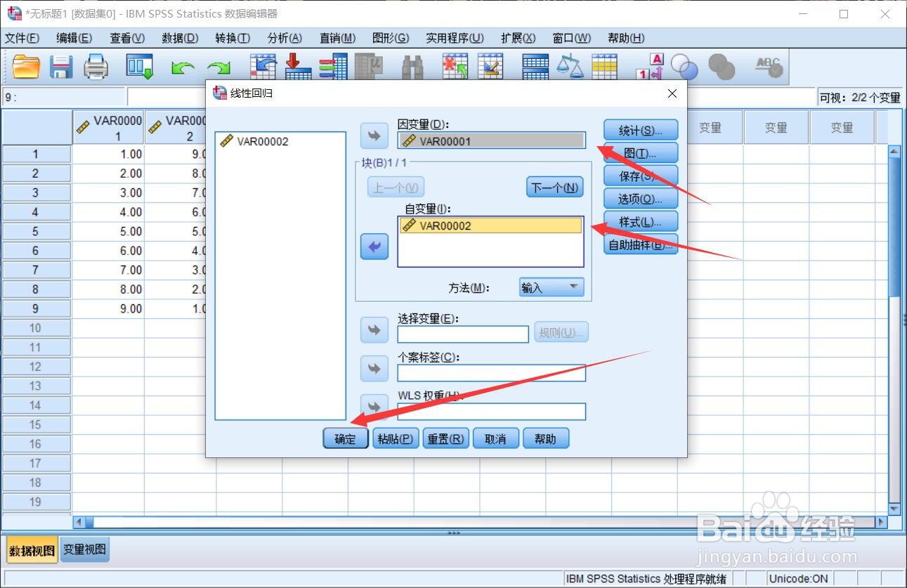This screenshot has height=588, width=907.
Task: Open the 扩展(X) menu
Action: pyautogui.click(x=518, y=38)
